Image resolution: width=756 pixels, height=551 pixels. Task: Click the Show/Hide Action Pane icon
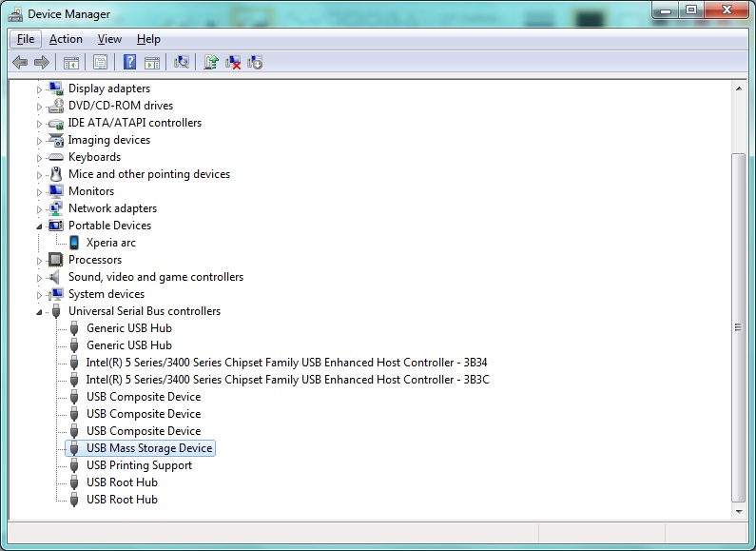152,62
